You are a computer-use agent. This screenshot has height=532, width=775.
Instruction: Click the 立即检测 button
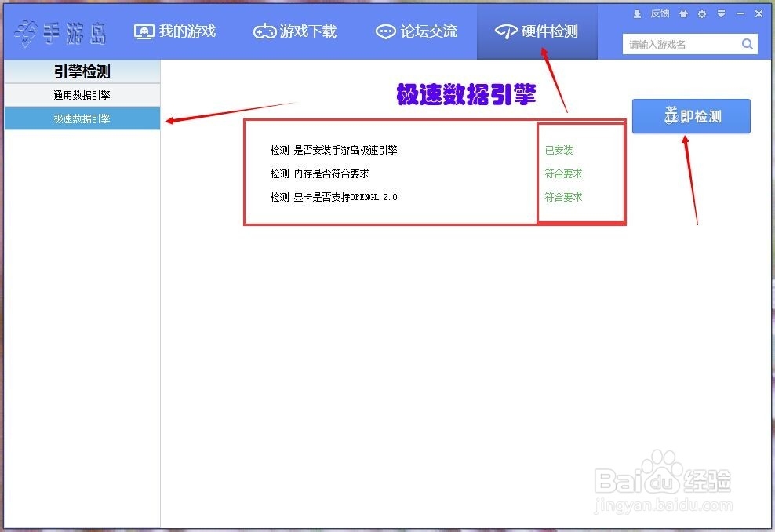pos(691,116)
